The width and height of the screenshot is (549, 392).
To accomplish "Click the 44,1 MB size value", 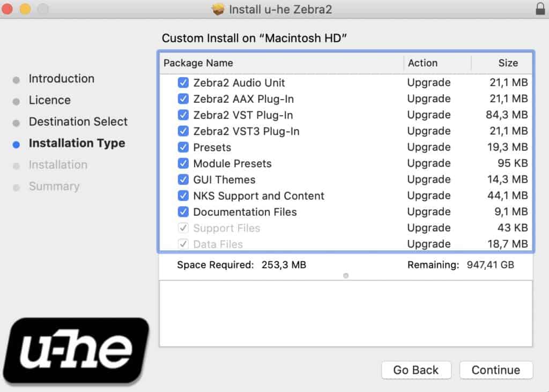I will pyautogui.click(x=508, y=195).
